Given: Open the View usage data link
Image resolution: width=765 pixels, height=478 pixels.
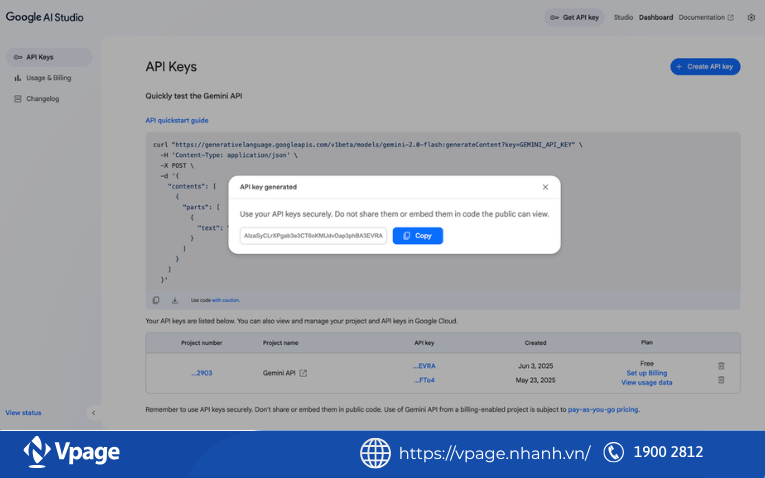Looking at the screenshot, I should [x=646, y=383].
